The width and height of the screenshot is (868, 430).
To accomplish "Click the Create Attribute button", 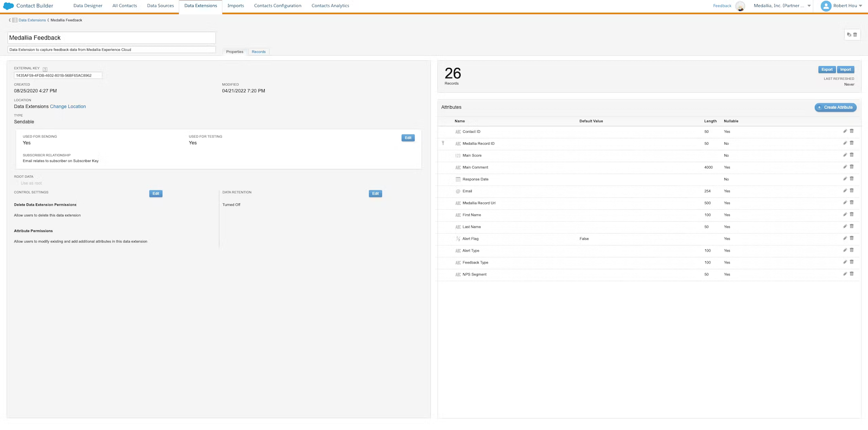I will click(835, 107).
